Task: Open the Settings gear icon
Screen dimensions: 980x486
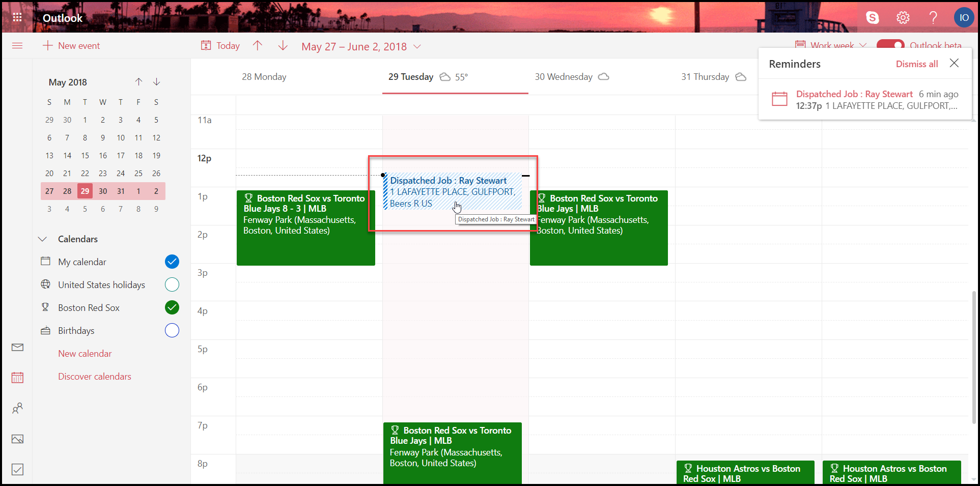Action: 903,18
